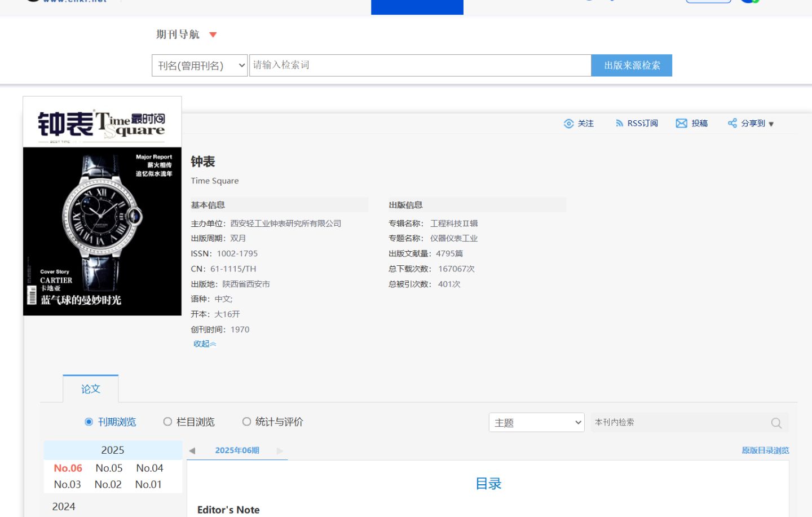Click the next issue right arrow
Viewport: 812px width, 517px height.
point(280,451)
